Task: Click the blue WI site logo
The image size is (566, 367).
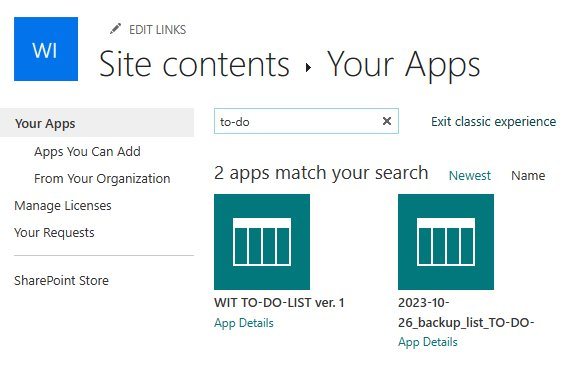Action: [46, 49]
